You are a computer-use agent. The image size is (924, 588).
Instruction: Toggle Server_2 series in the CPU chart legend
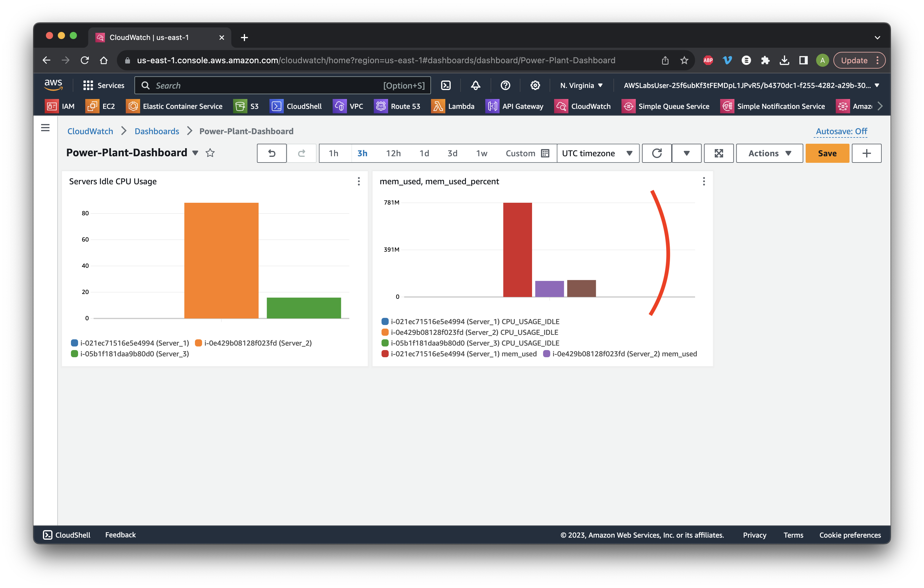click(253, 343)
